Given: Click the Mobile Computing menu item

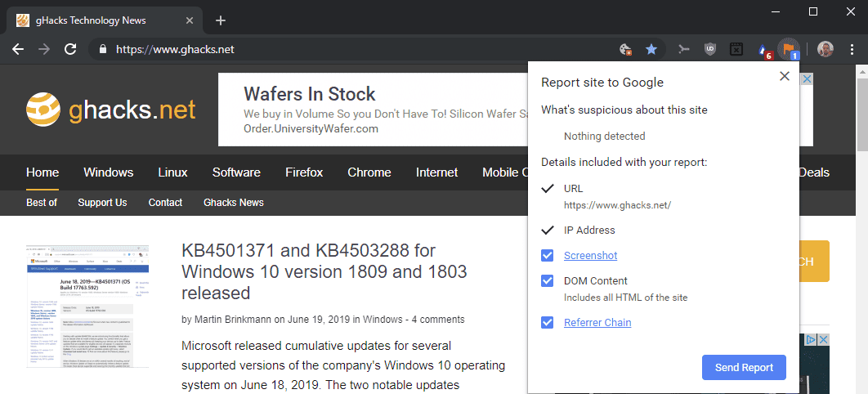Looking at the screenshot, I should click(505, 172).
